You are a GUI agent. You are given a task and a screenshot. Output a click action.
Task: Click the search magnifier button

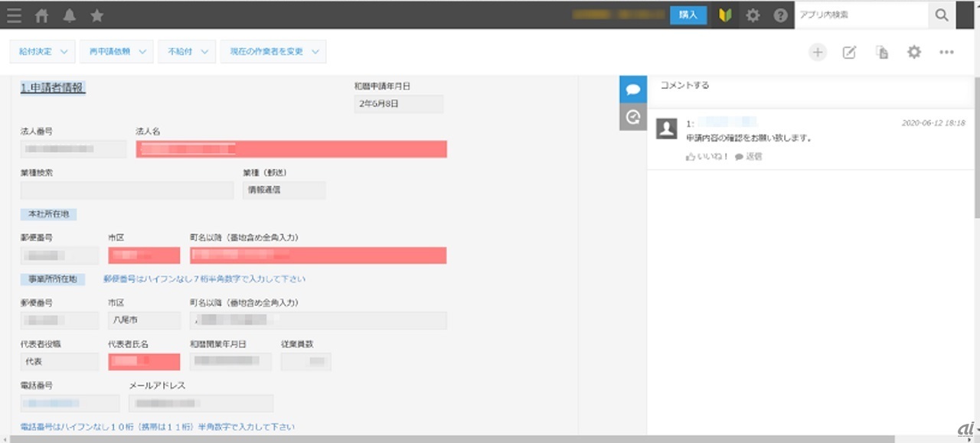(x=942, y=15)
